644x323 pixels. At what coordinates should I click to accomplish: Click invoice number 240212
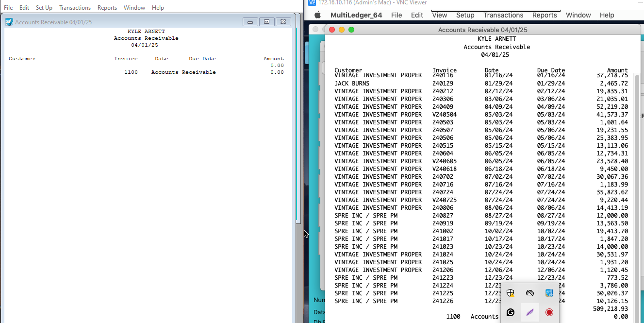[443, 91]
